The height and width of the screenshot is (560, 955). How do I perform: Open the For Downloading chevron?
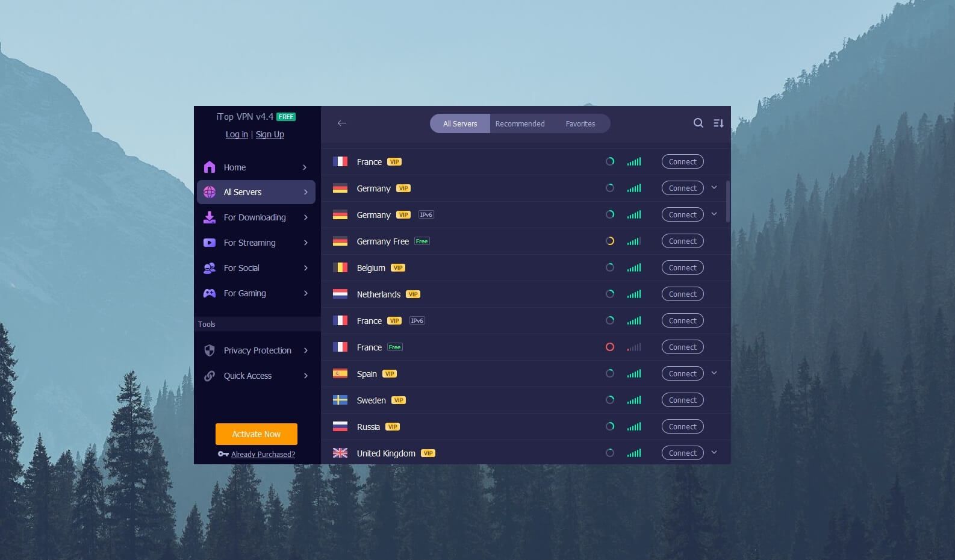coord(306,217)
